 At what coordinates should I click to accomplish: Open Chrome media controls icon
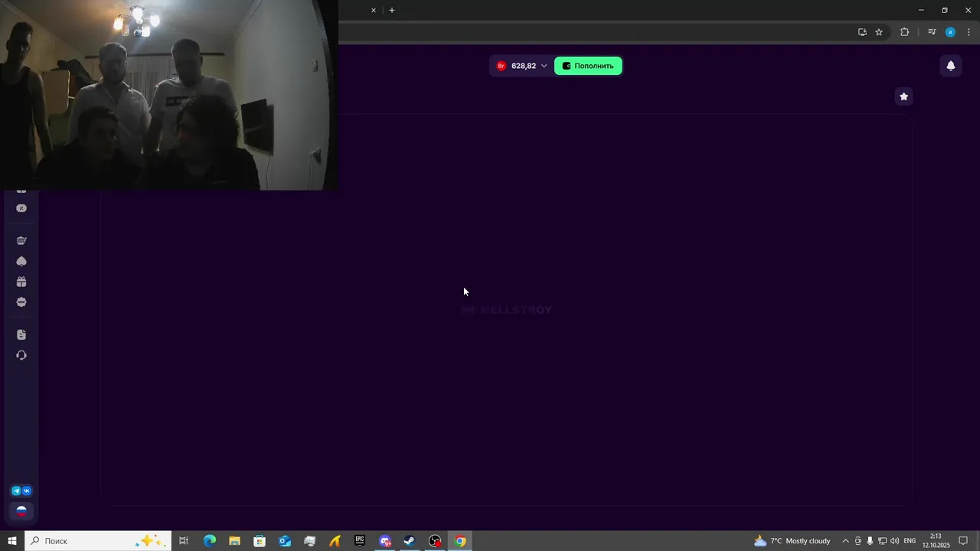[932, 32]
